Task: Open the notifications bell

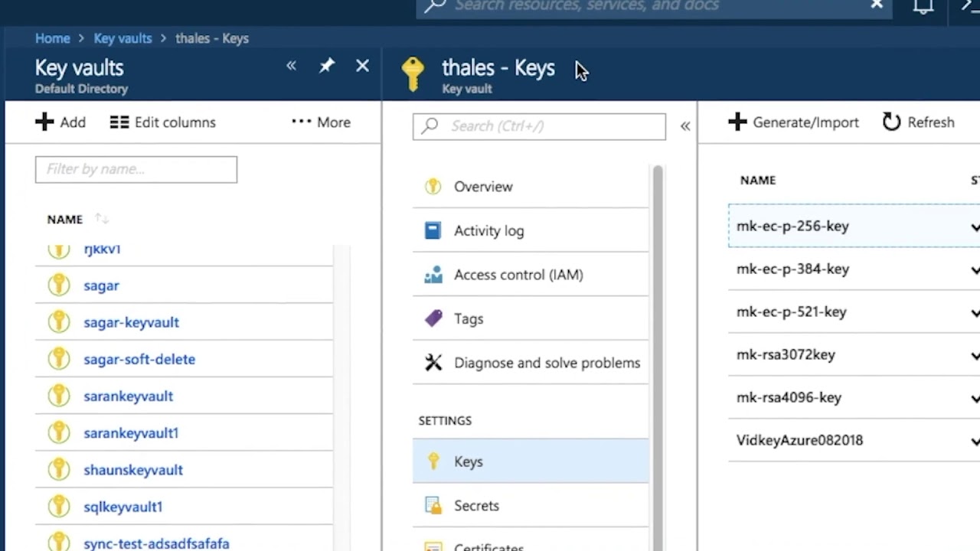Action: coord(923,6)
